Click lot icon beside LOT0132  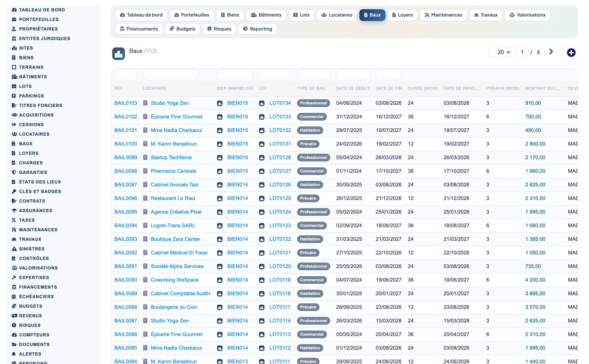pyautogui.click(x=262, y=130)
